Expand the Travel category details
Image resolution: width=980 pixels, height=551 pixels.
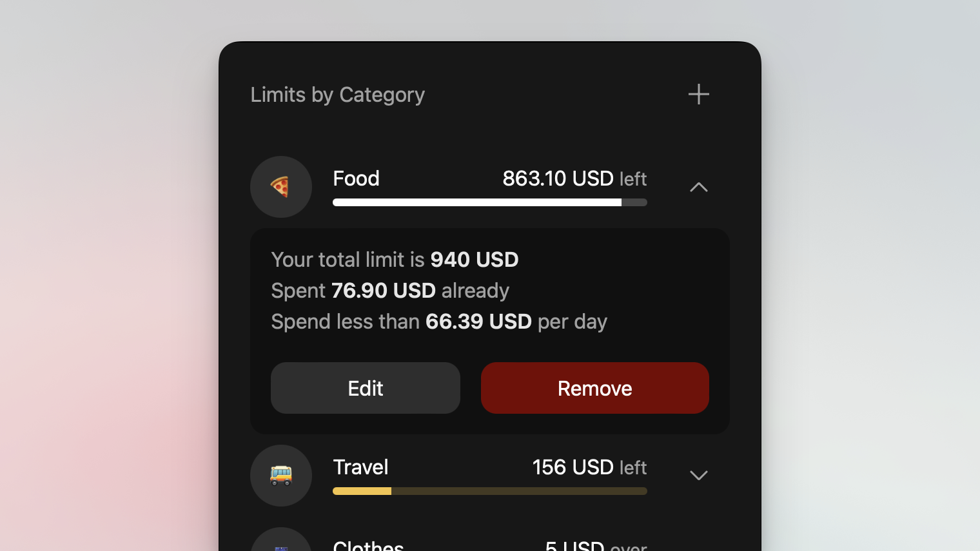pos(698,476)
